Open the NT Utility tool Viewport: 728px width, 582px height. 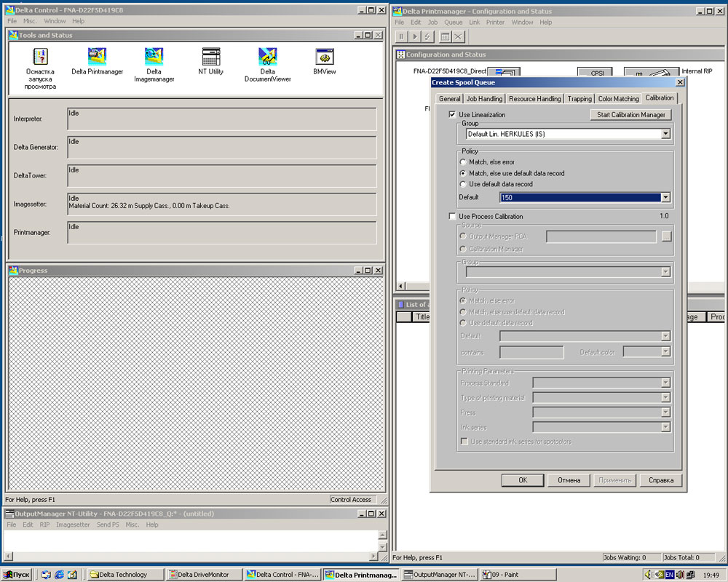[211, 57]
